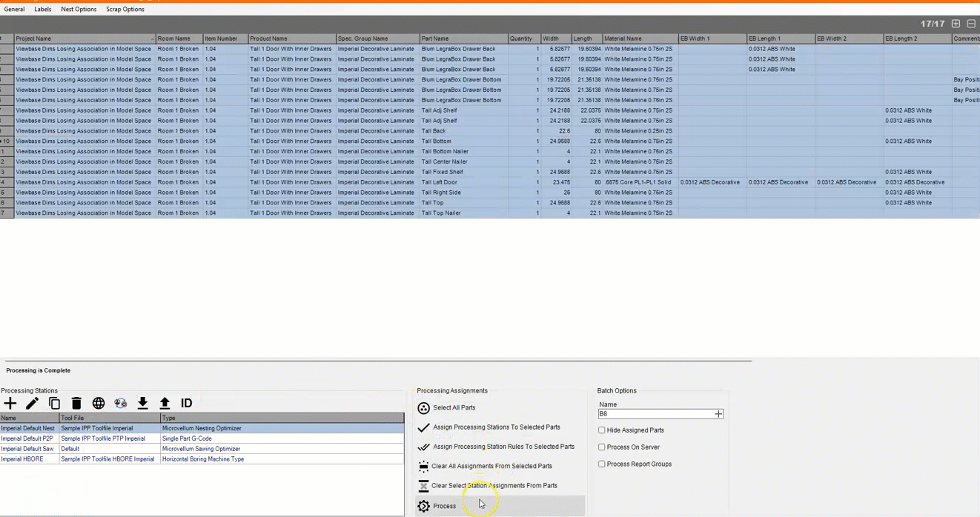Add a new processing station with plus icon
Image resolution: width=980 pixels, height=517 pixels.
10,403
